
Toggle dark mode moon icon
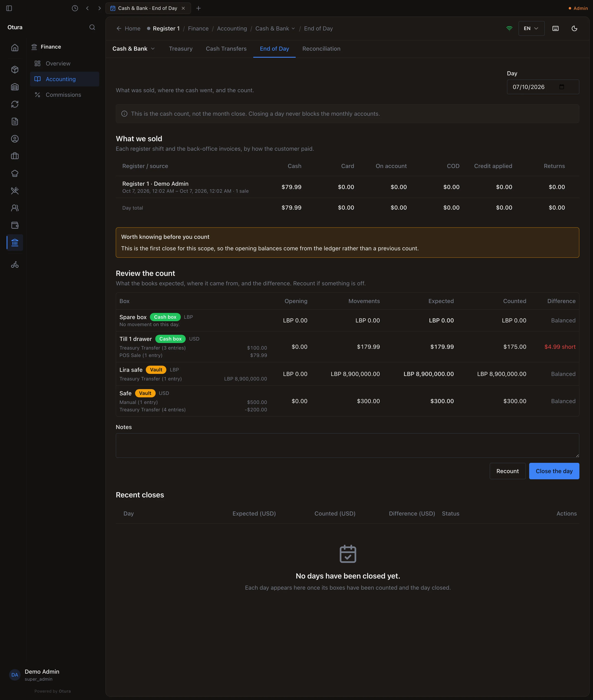click(574, 29)
